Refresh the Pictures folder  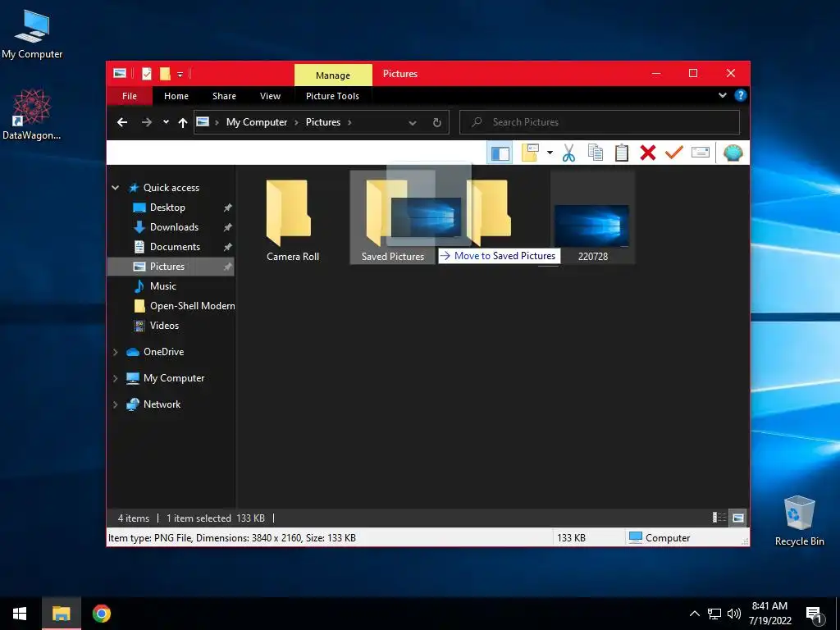[x=437, y=123]
